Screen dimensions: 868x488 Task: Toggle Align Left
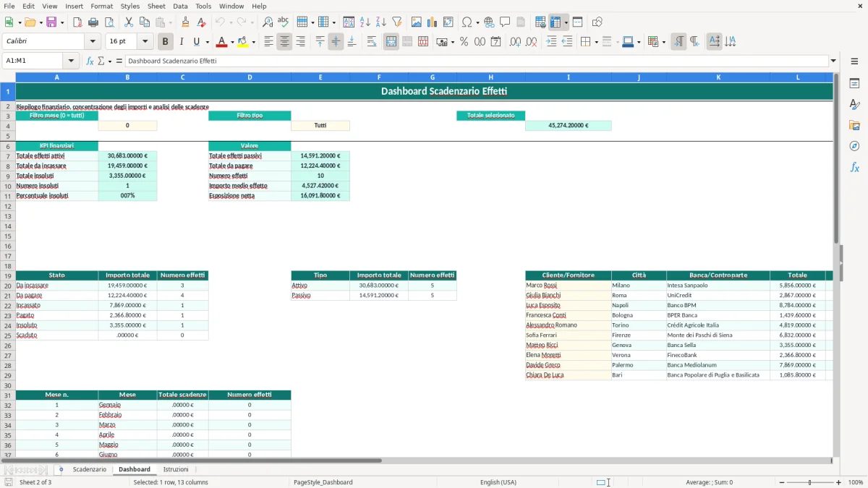268,42
